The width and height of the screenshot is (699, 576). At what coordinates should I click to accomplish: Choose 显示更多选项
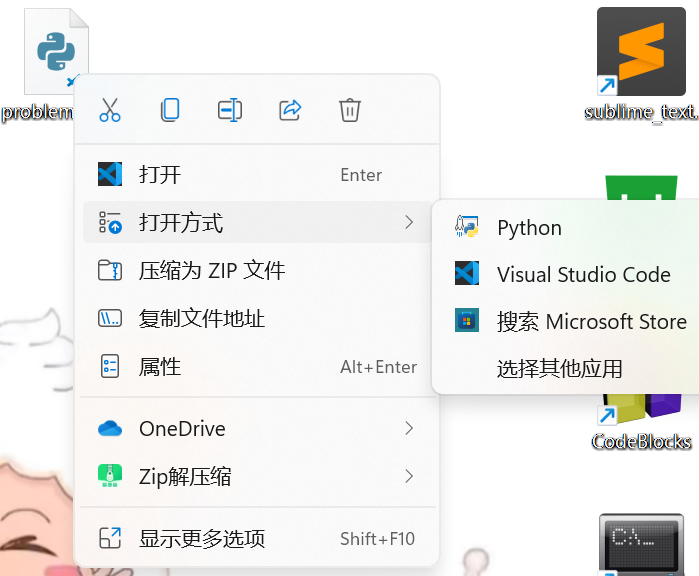point(257,538)
